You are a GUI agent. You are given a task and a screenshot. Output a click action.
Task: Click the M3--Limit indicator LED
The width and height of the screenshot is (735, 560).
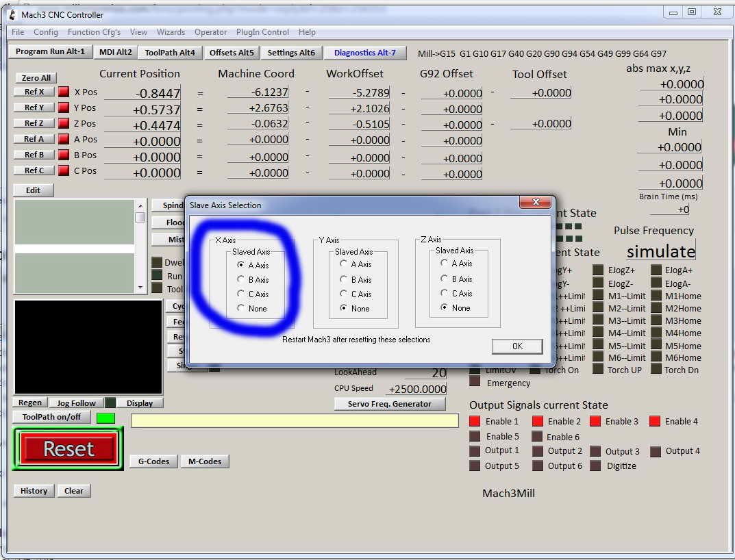coord(597,320)
